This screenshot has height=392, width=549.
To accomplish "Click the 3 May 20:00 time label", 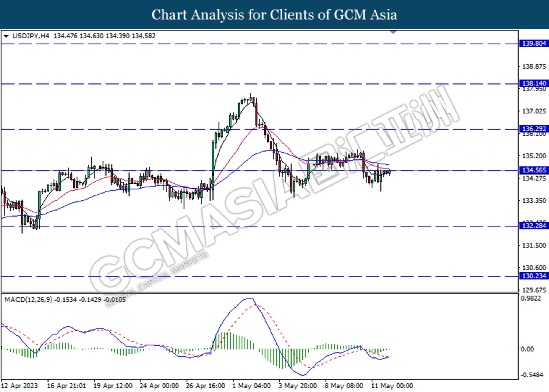I will click(x=298, y=386).
